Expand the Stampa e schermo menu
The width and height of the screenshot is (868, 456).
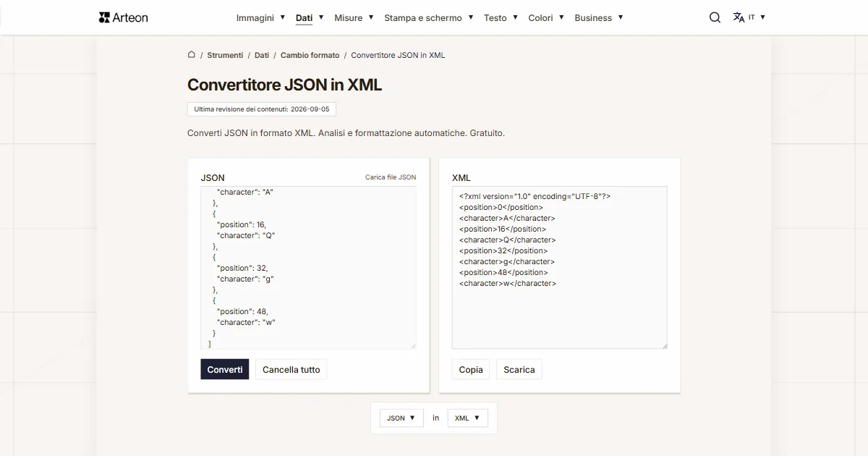[429, 17]
